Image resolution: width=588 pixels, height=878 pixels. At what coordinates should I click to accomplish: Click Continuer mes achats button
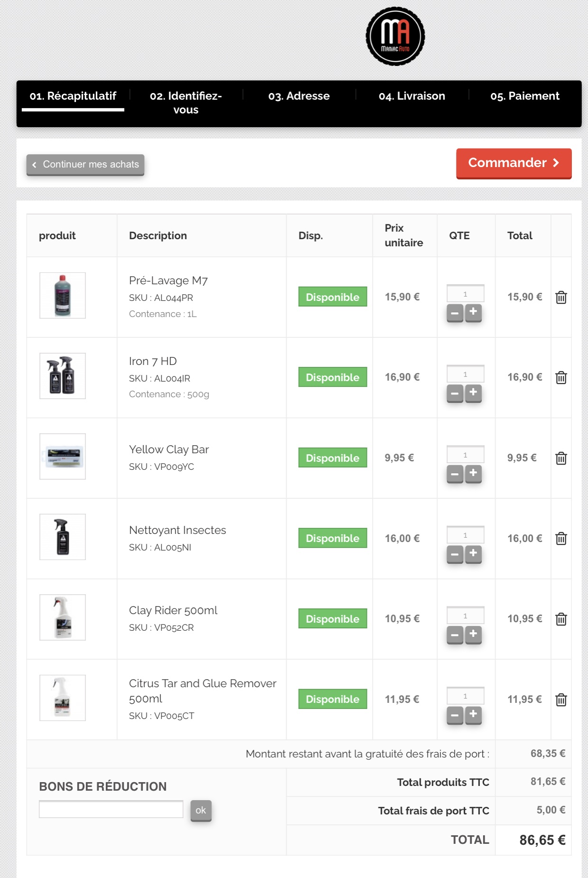pos(85,165)
